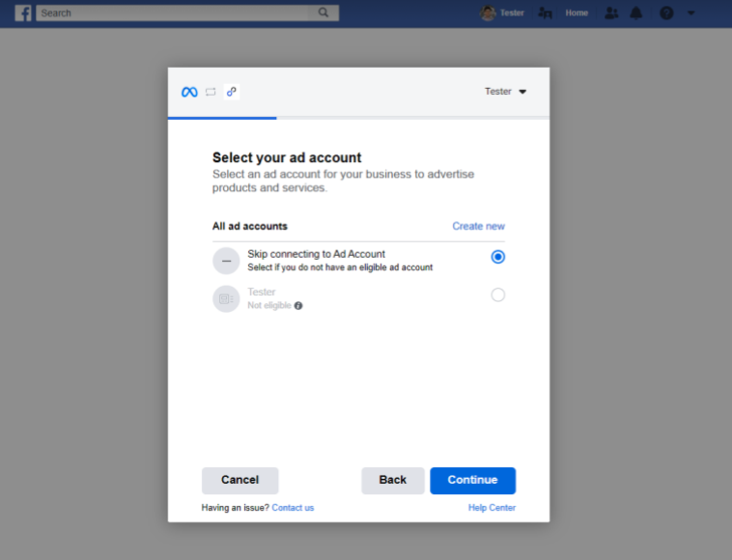Click the Not eligible info icon

click(x=298, y=306)
